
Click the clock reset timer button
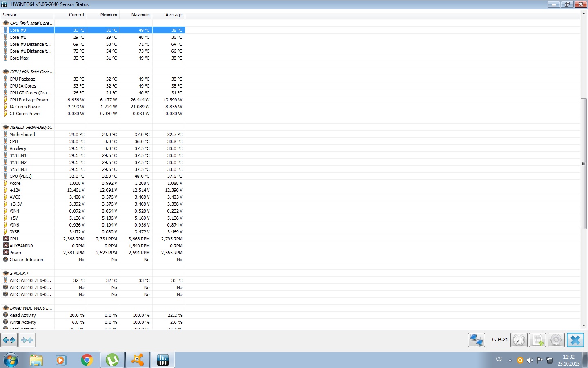tap(519, 340)
